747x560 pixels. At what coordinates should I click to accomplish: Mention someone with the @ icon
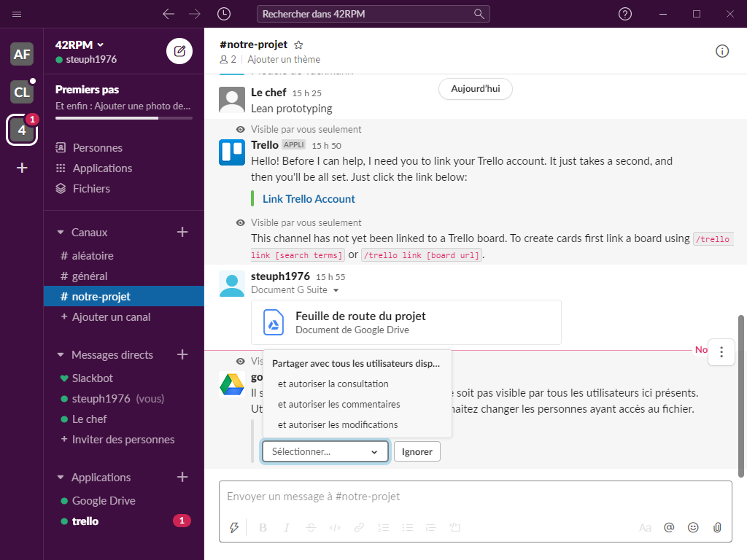[669, 527]
